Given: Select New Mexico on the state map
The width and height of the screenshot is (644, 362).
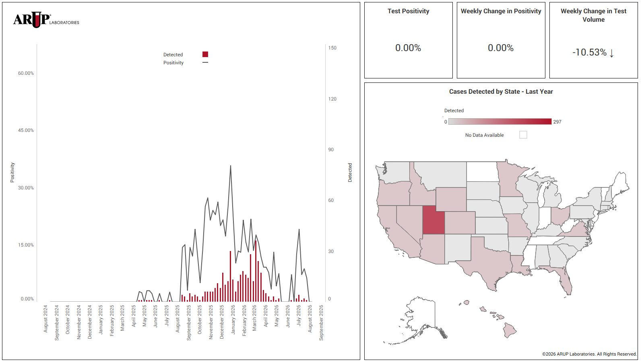Looking at the screenshot, I should pyautogui.click(x=458, y=248).
